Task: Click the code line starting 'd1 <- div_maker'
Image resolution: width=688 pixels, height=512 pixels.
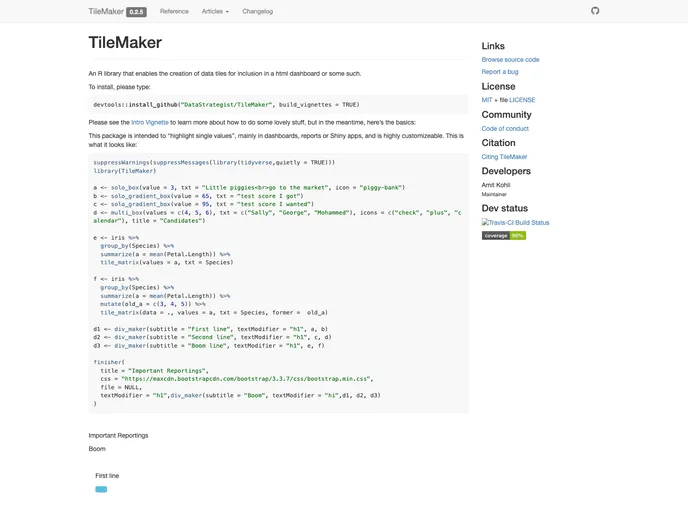Action: coord(211,329)
